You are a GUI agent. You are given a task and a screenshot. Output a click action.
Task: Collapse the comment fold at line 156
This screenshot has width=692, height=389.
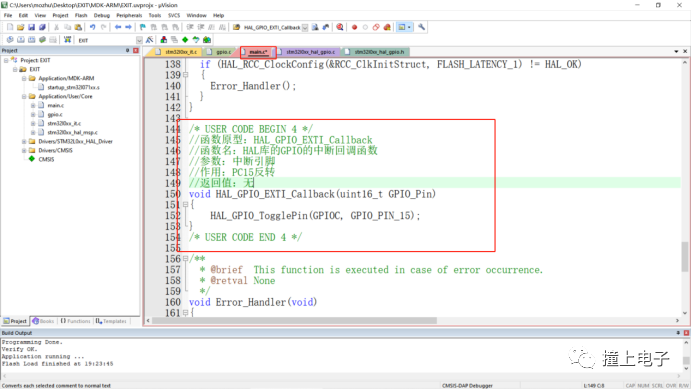coord(185,258)
